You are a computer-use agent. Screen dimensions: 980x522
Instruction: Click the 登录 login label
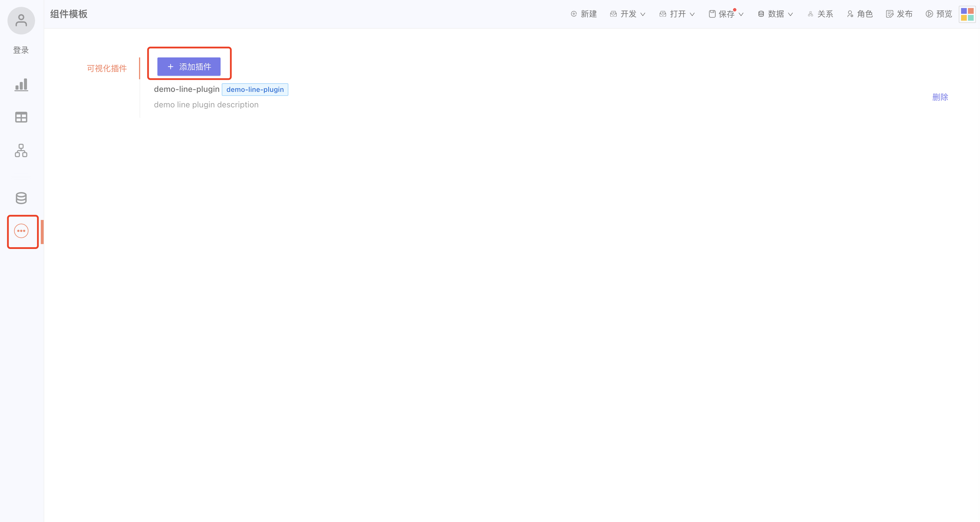point(21,50)
